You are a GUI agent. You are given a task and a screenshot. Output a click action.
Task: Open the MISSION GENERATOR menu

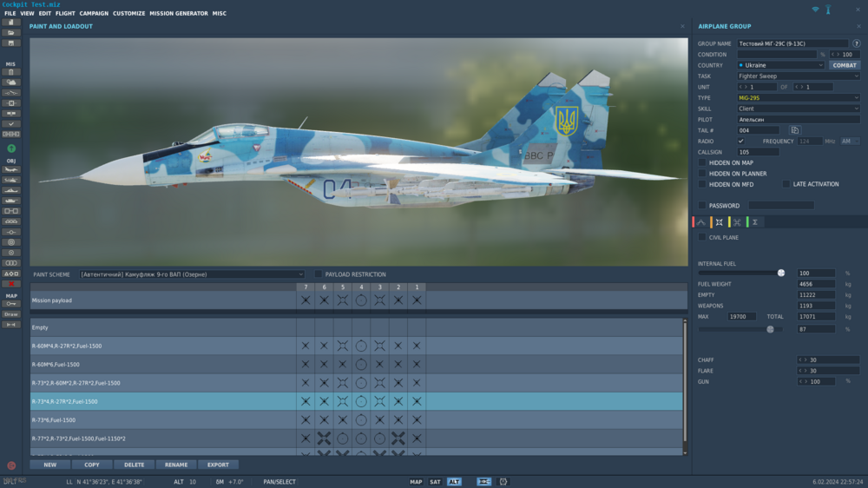point(179,13)
